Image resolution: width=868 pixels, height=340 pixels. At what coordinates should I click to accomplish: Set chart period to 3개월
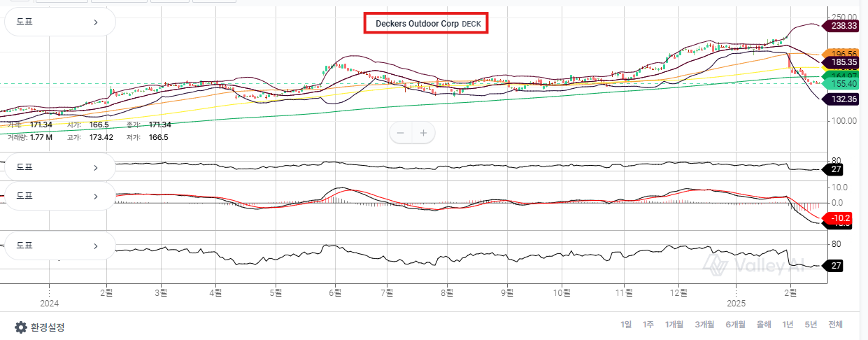(704, 325)
